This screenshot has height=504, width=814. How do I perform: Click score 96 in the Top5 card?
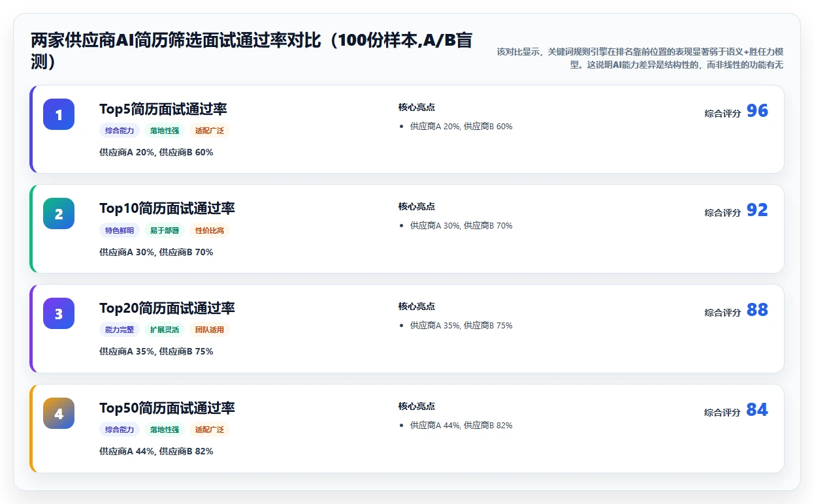click(x=757, y=111)
